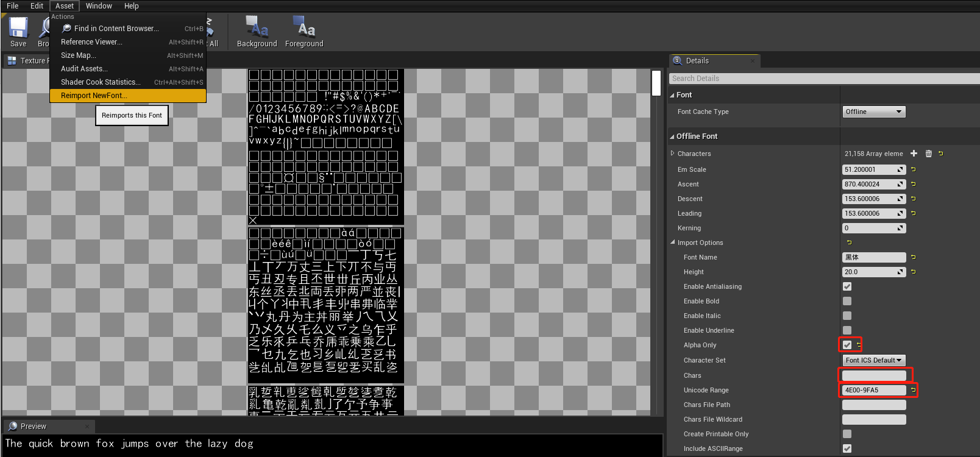This screenshot has height=457, width=980.
Task: Click the Descent value field
Action: tap(874, 199)
